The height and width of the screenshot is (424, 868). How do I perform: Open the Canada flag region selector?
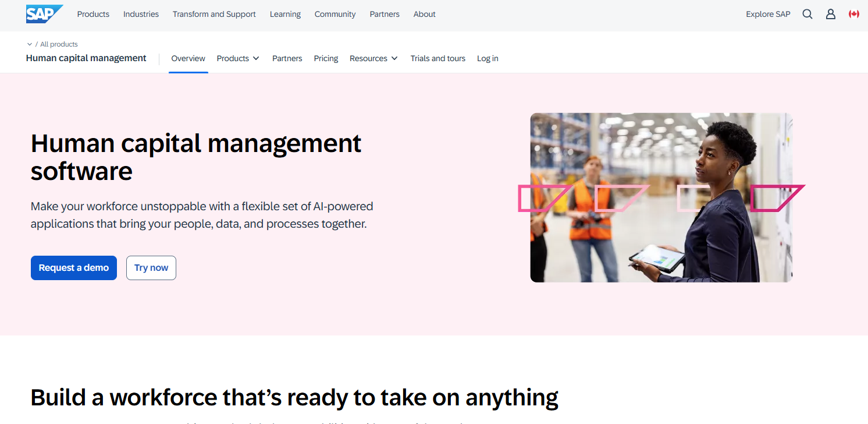click(x=853, y=14)
